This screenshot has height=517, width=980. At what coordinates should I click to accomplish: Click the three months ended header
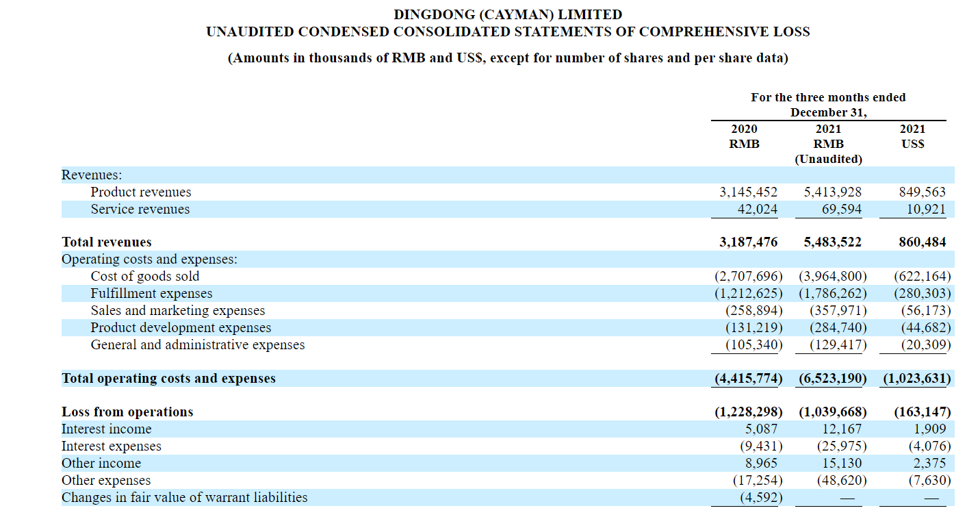click(828, 105)
